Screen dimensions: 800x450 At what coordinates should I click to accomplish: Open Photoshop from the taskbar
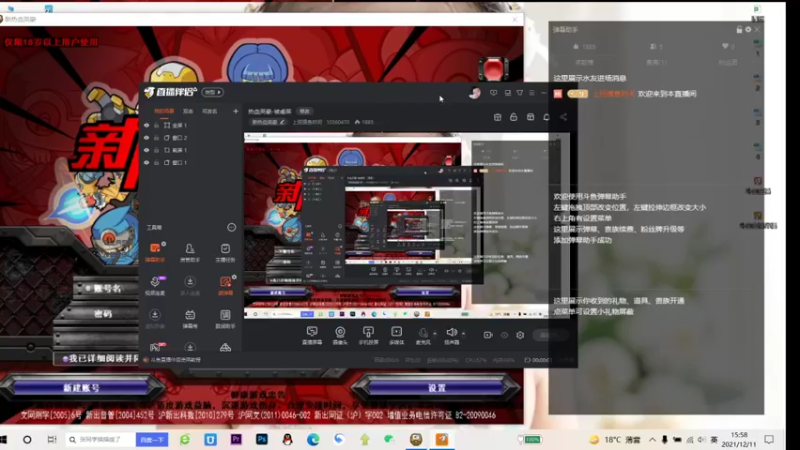coord(262,439)
